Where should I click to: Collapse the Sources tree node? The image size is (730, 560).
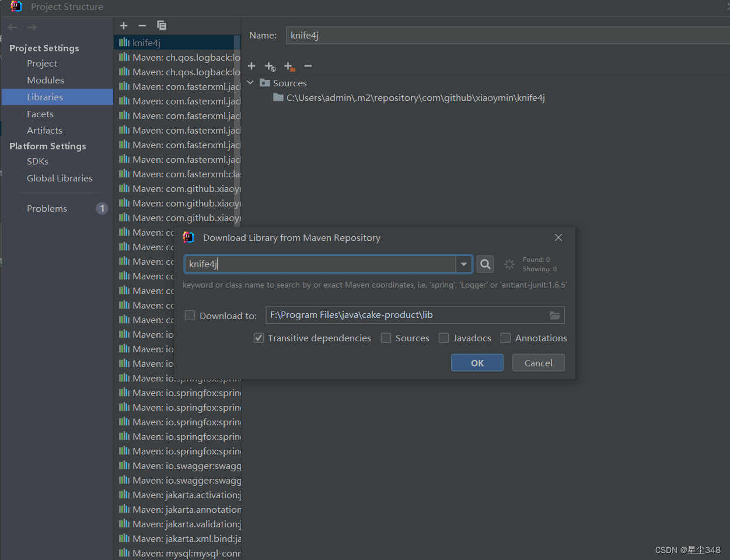coord(250,82)
